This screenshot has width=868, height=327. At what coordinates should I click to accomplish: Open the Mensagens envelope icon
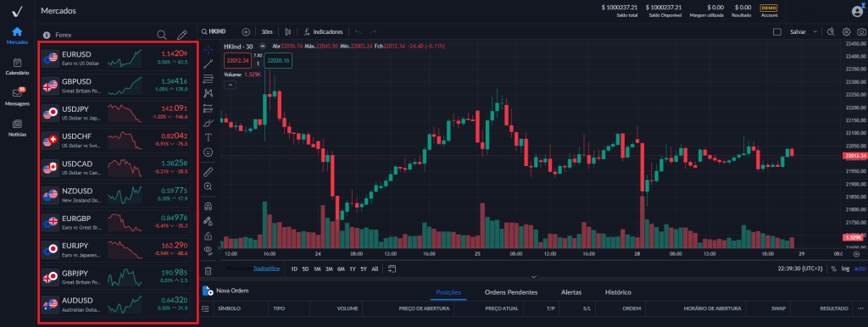[17, 93]
